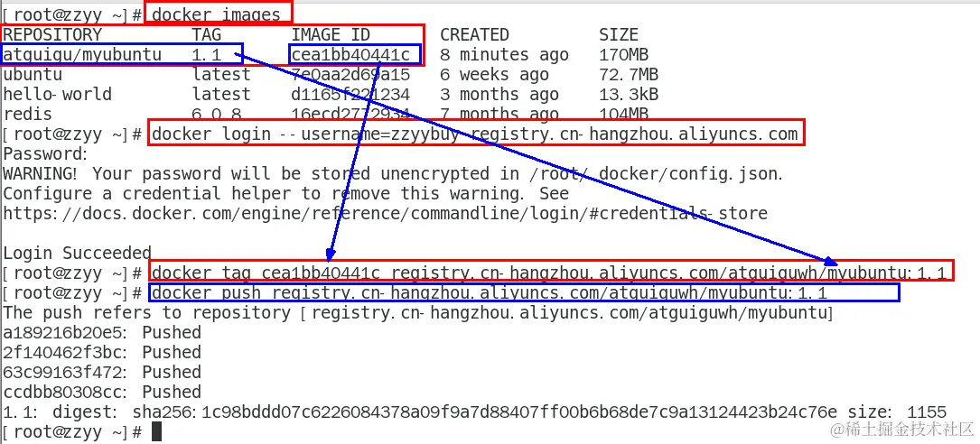Image resolution: width=980 pixels, height=444 pixels.
Task: Select the cea1bb40441c image ID
Action: 350,55
